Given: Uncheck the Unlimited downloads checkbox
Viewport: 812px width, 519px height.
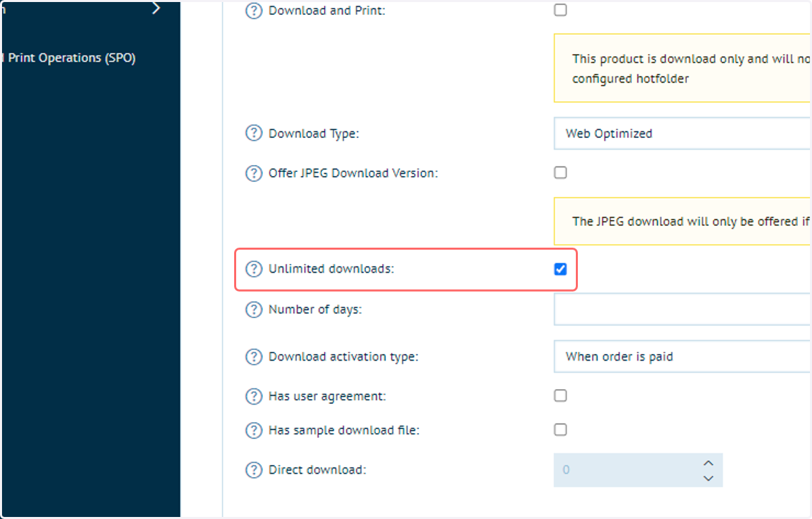Looking at the screenshot, I should 560,269.
